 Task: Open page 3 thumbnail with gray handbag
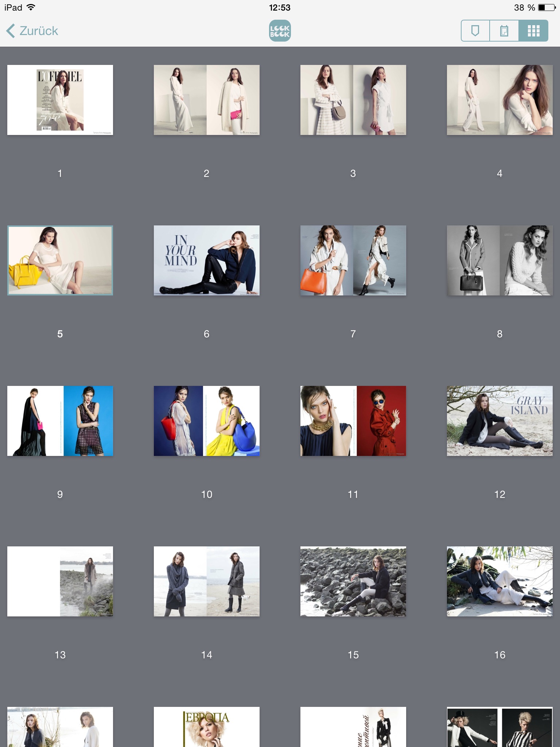[x=353, y=100]
